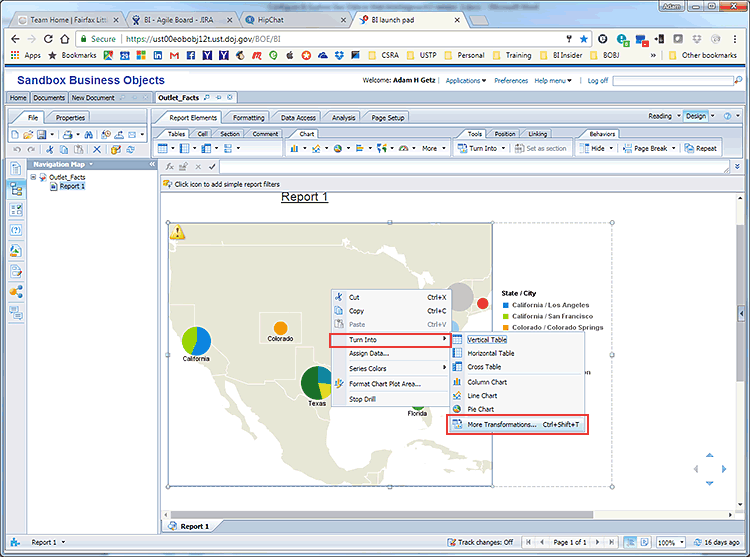Switch to Reading mode
Viewport: 750px width, 557px height.
660,116
